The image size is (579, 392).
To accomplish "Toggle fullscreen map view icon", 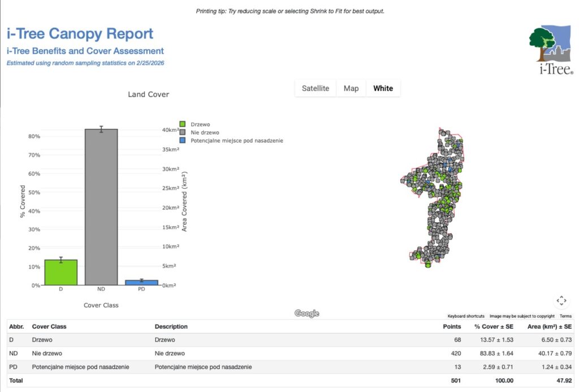I will coord(561,300).
